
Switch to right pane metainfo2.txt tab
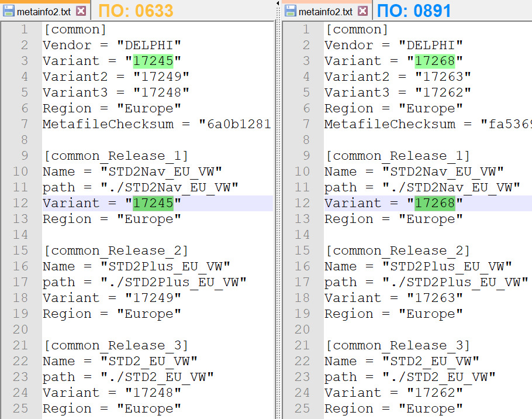pyautogui.click(x=326, y=11)
